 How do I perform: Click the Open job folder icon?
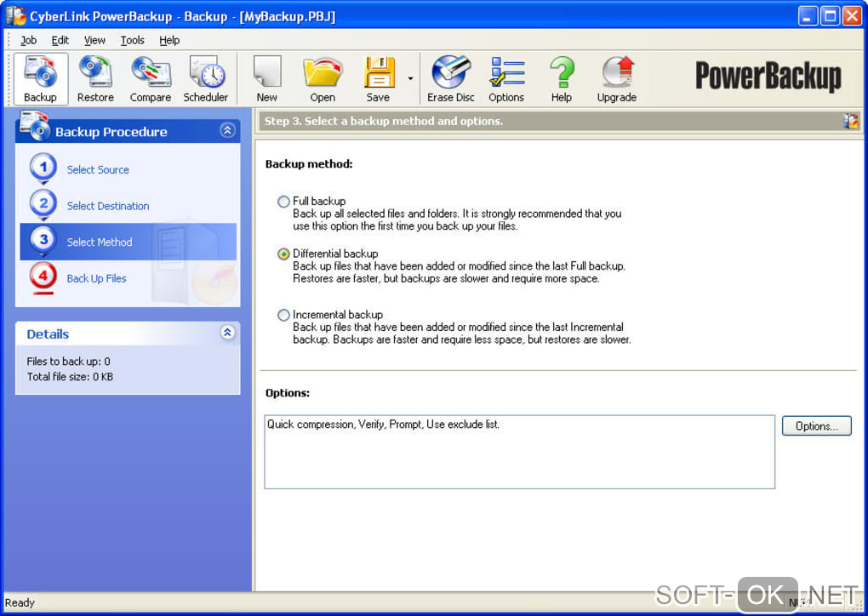coord(323,79)
